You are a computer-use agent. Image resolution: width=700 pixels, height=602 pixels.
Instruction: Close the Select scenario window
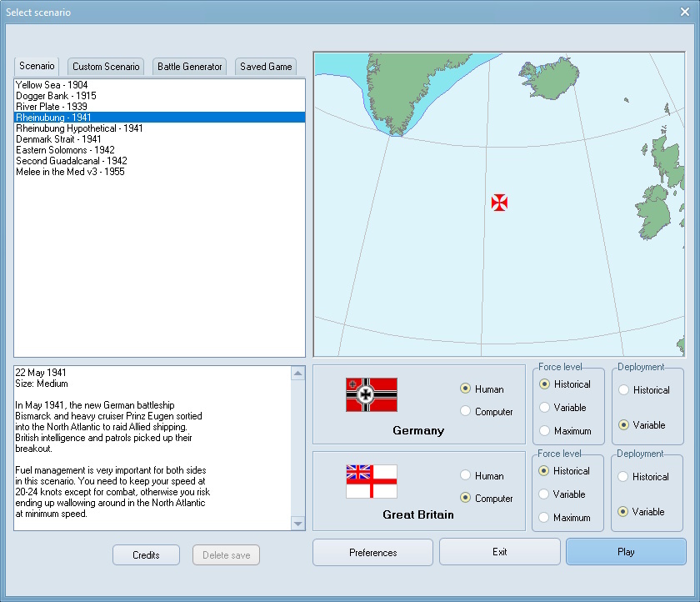click(x=684, y=12)
